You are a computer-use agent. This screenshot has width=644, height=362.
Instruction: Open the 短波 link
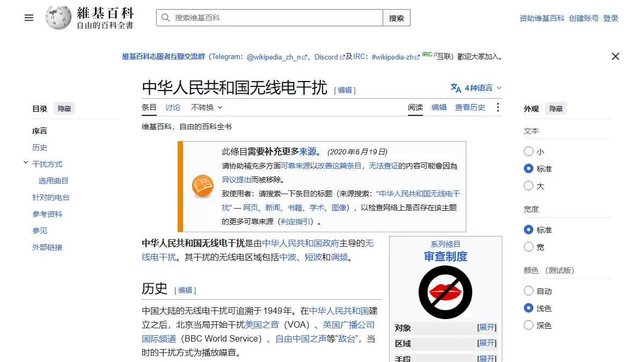coord(313,257)
